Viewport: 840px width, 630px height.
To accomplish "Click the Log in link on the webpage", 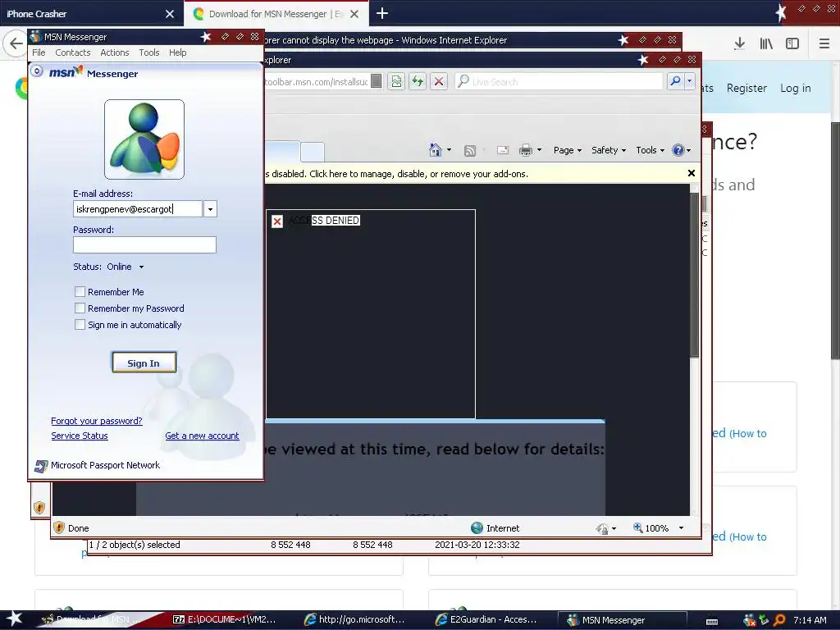I will pyautogui.click(x=796, y=88).
